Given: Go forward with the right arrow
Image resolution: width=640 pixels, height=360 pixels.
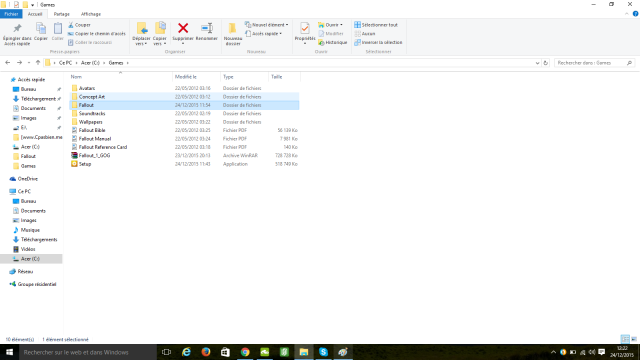Looking at the screenshot, I should pyautogui.click(x=19, y=62).
